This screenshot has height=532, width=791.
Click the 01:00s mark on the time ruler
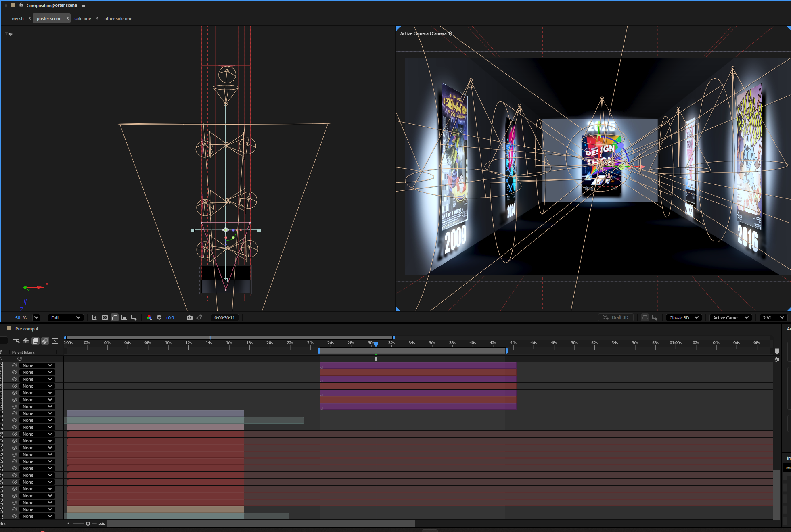click(x=676, y=343)
